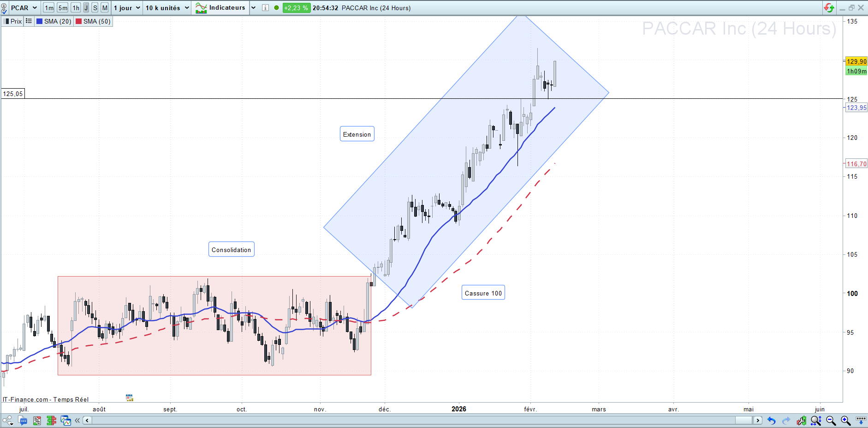This screenshot has width=868, height=428.
Task: Click the 2026 label on the time axis
Action: click(x=459, y=409)
